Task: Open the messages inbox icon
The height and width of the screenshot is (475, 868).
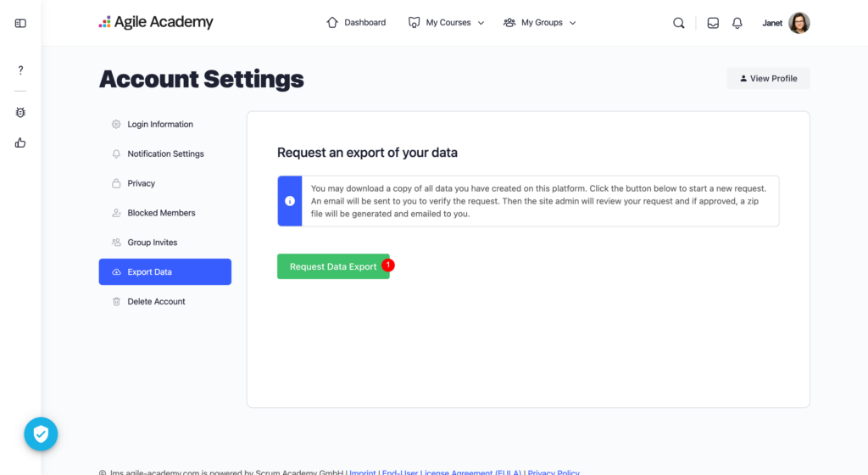Action: pos(713,23)
